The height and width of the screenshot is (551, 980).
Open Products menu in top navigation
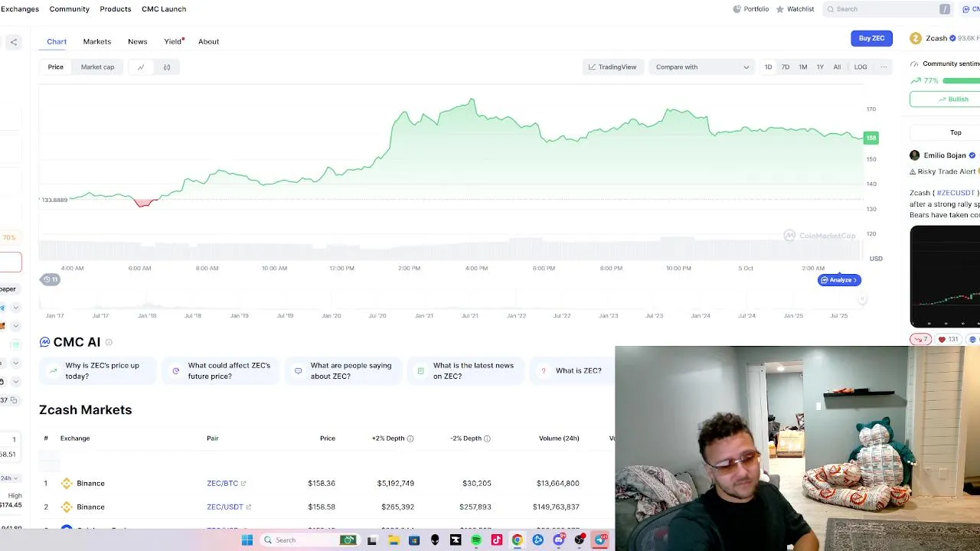tap(116, 9)
